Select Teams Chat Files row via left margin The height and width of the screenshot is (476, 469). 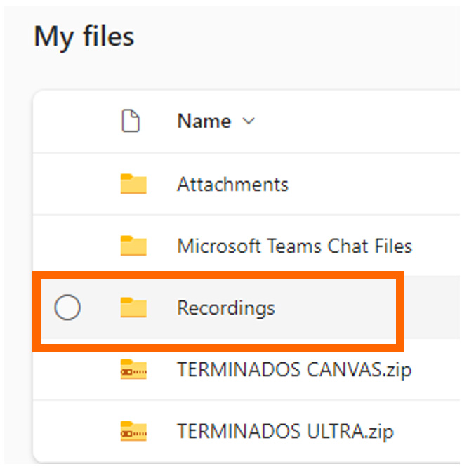[x=67, y=246]
